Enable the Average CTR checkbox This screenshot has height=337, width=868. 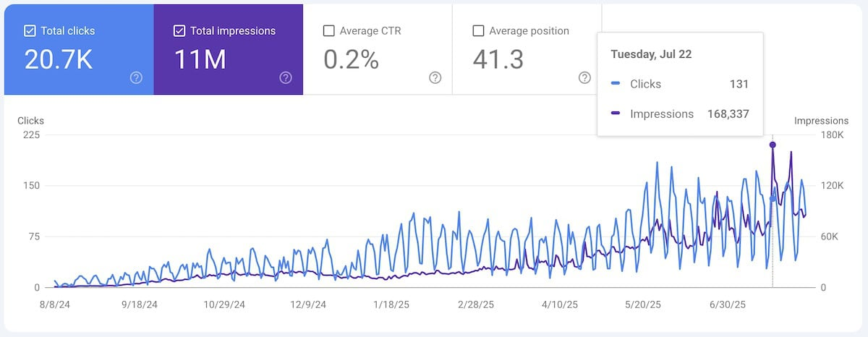[329, 31]
